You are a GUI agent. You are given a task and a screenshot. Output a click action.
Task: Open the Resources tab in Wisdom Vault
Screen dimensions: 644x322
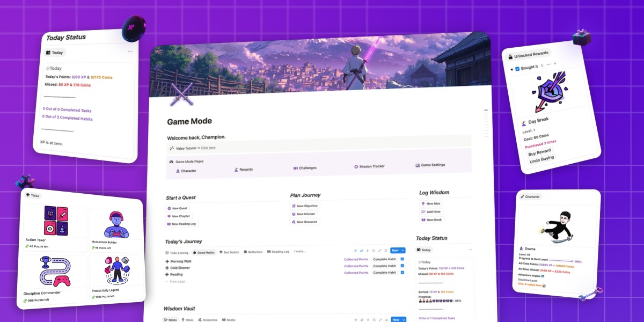[208, 320]
